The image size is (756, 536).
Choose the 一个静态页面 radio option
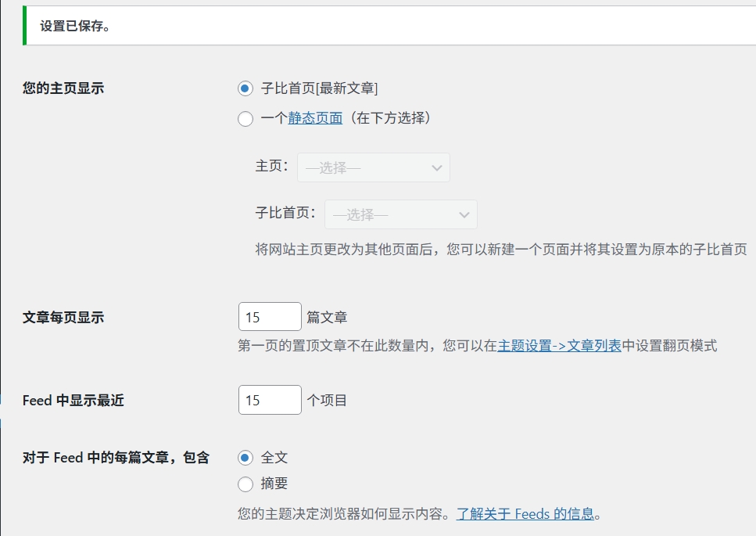coord(245,119)
